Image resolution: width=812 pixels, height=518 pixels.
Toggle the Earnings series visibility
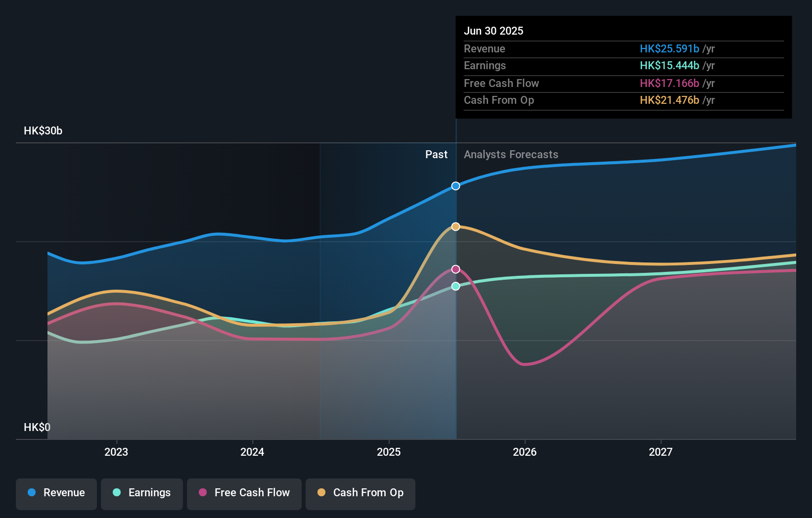pyautogui.click(x=142, y=493)
